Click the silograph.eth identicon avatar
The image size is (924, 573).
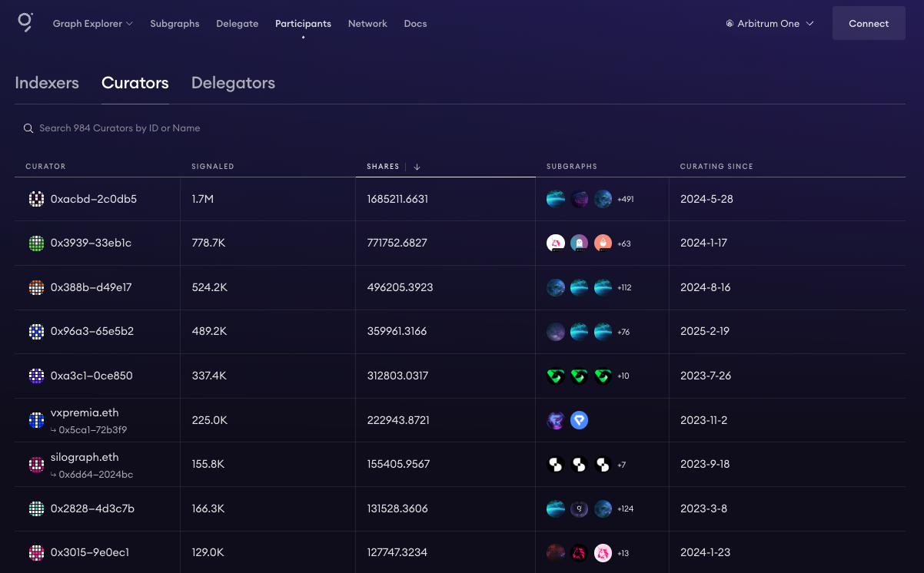pyautogui.click(x=36, y=465)
